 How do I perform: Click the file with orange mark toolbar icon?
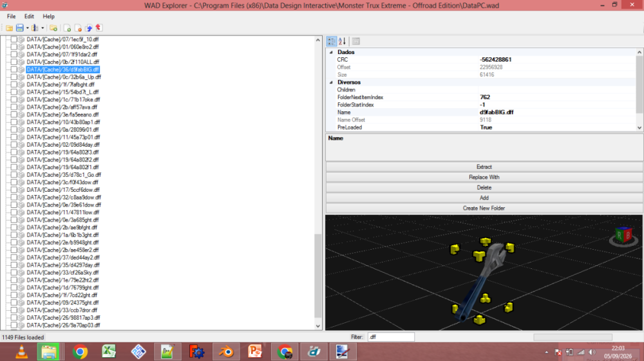click(x=78, y=28)
